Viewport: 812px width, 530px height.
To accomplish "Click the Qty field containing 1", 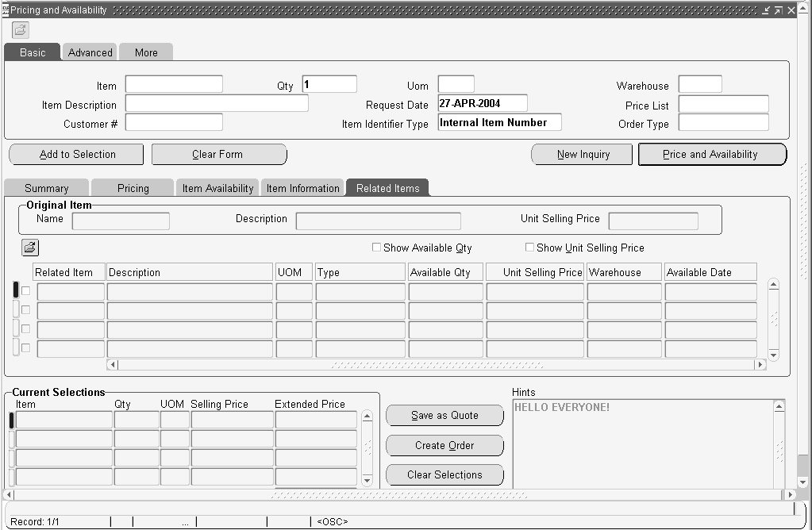I will point(329,84).
